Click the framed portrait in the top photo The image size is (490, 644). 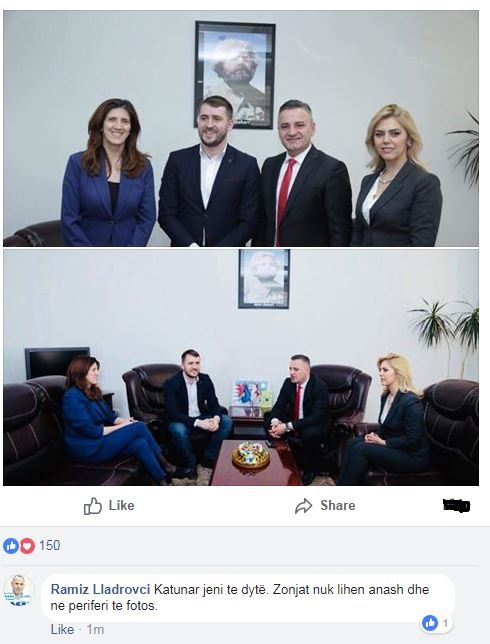coord(235,75)
